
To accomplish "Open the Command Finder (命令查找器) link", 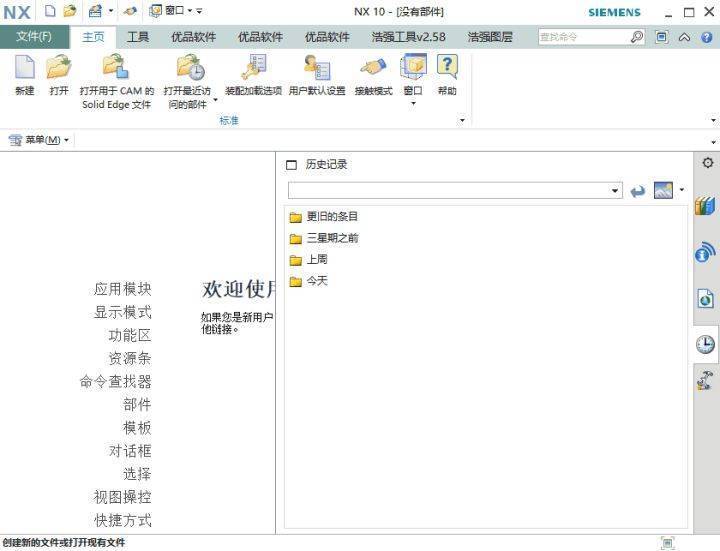I will [x=115, y=382].
